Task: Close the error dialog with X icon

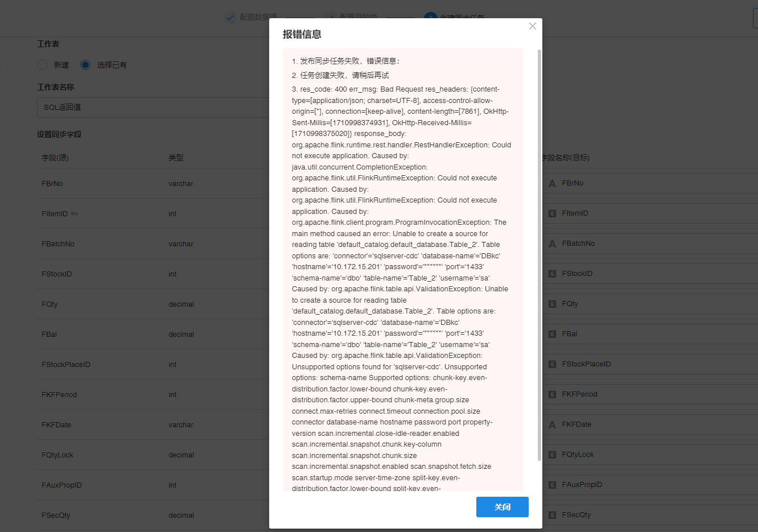Action: [532, 26]
